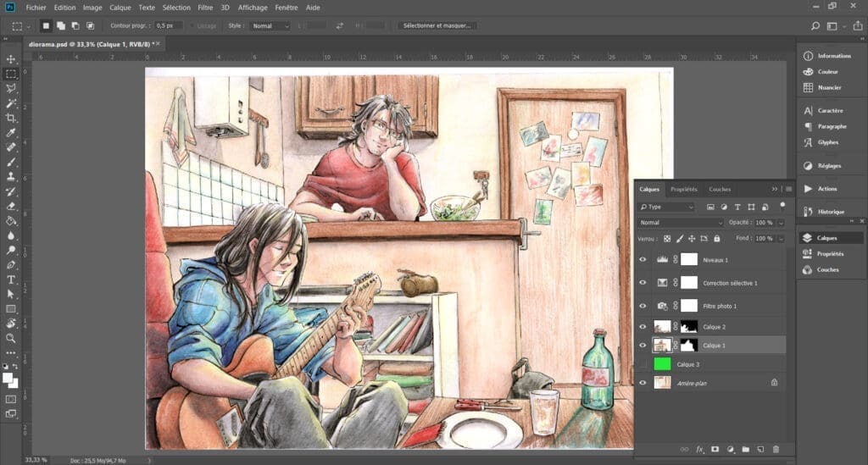
Task: Select the Eraser tool
Action: click(10, 206)
